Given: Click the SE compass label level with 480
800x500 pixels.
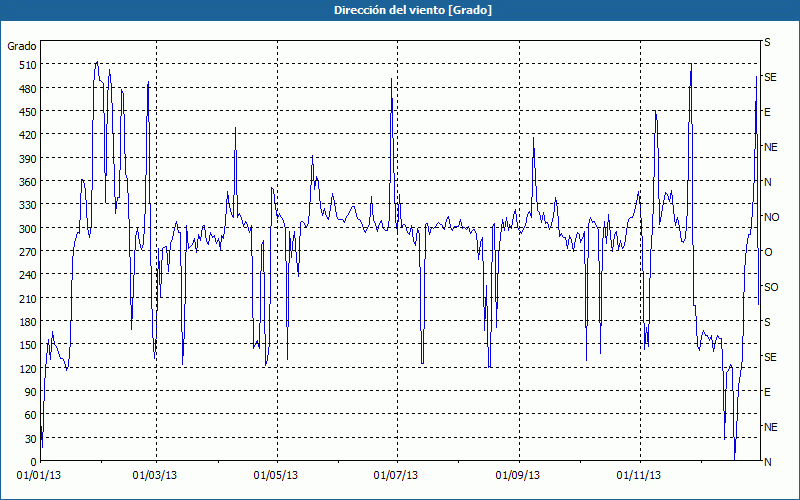Looking at the screenshot, I should coord(770,78).
